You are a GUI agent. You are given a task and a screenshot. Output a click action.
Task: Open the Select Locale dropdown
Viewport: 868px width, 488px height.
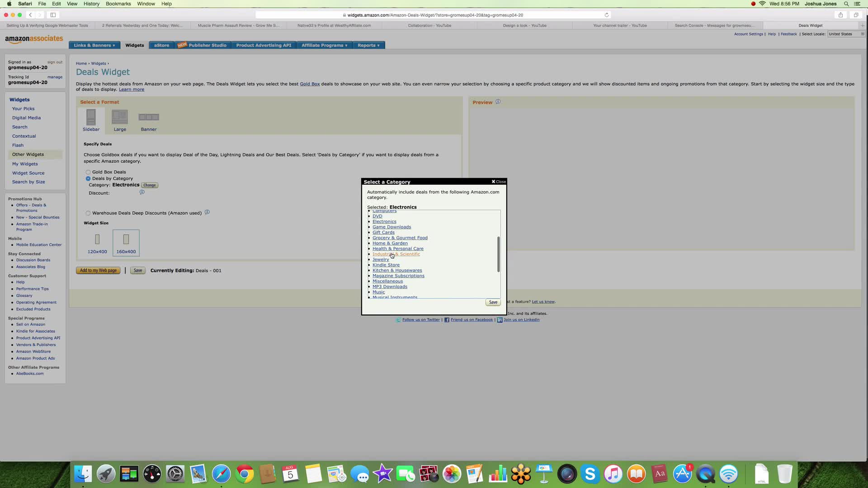coord(846,34)
